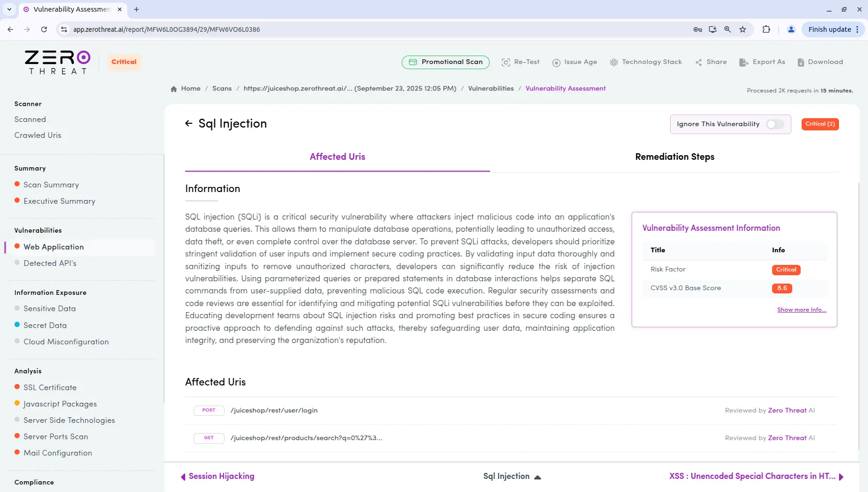Click the Finish update button
The width and height of the screenshot is (868, 492).
[830, 29]
